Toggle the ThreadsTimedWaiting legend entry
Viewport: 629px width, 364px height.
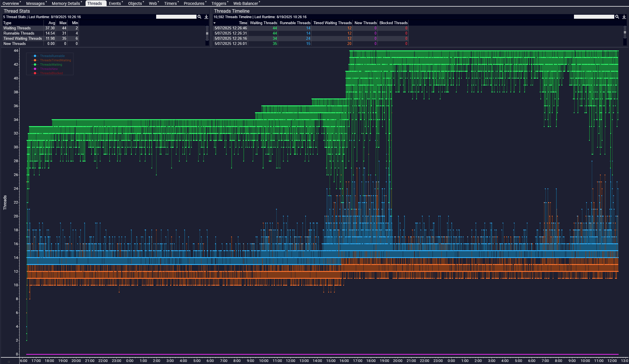tap(55, 60)
